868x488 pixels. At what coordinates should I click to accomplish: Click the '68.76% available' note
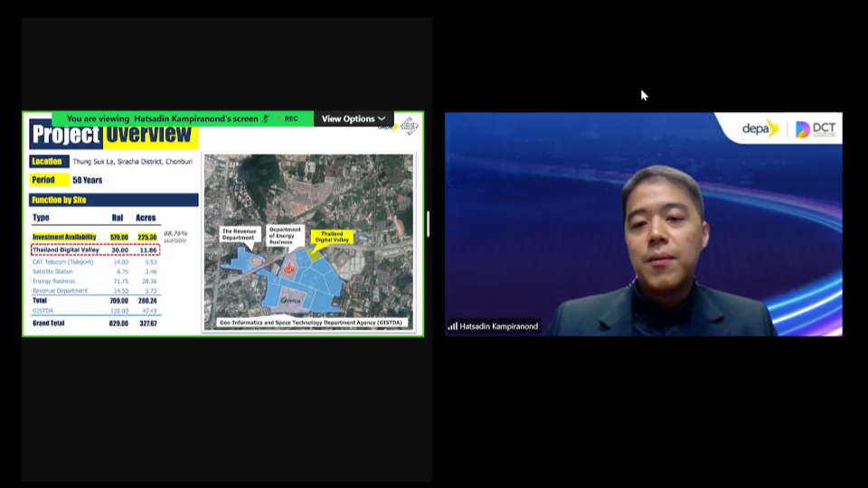point(175,237)
